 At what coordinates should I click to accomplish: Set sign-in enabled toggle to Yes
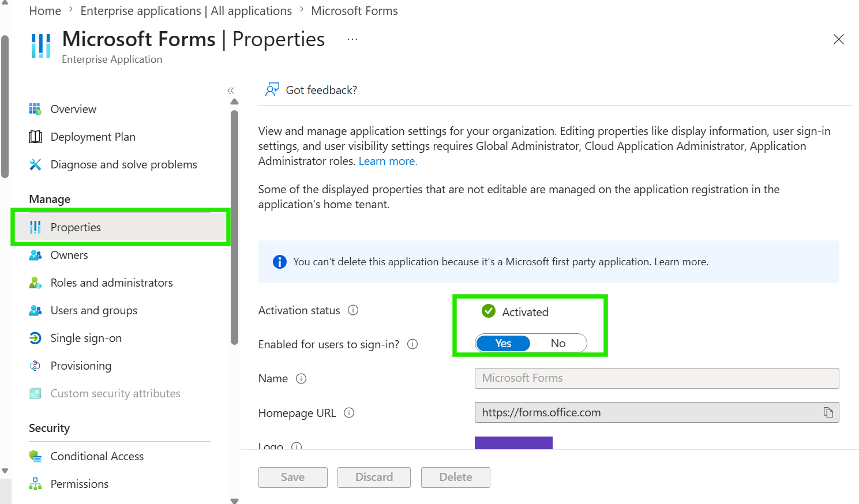coord(503,343)
